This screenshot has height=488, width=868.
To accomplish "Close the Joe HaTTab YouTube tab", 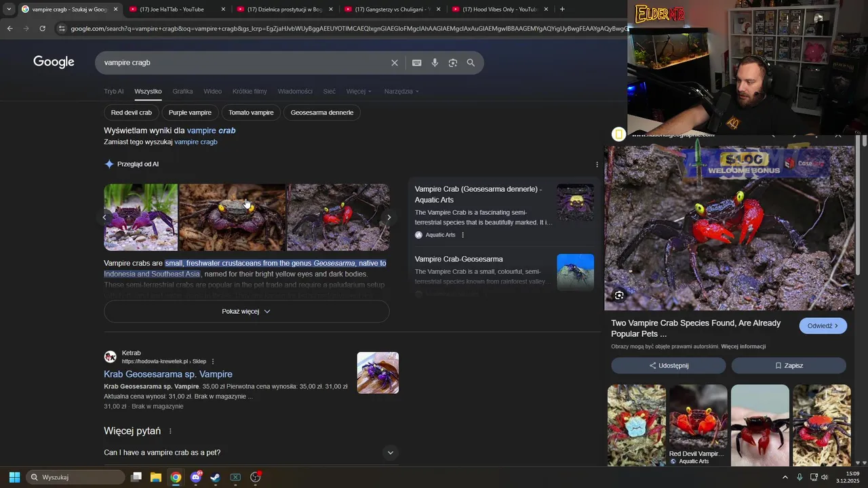I will coord(223,9).
